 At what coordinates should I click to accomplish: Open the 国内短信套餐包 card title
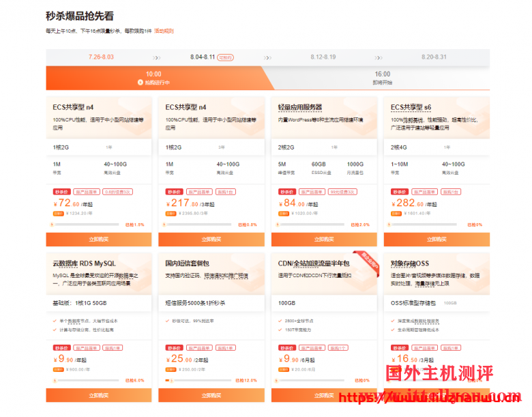[188, 263]
